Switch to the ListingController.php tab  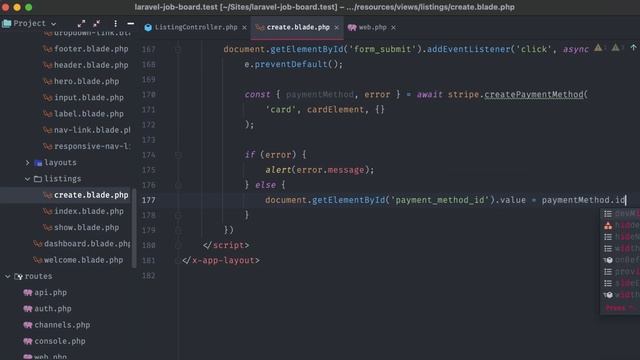pyautogui.click(x=196, y=27)
